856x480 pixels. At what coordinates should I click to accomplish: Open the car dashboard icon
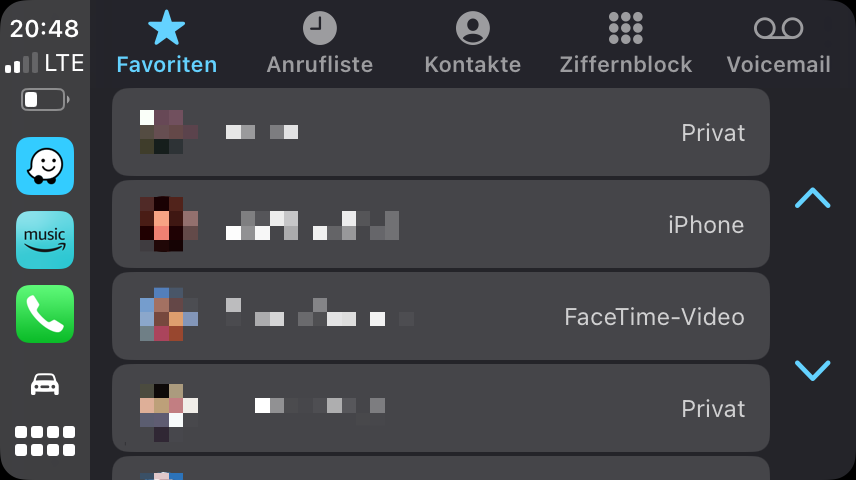pyautogui.click(x=45, y=384)
